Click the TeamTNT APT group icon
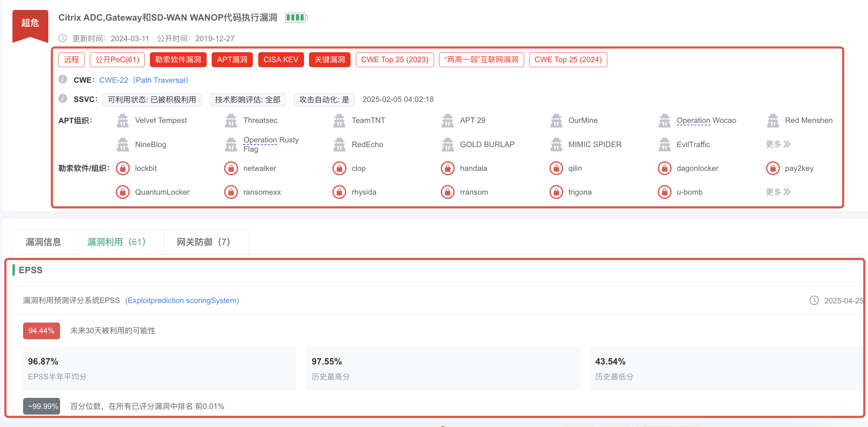 tap(339, 121)
